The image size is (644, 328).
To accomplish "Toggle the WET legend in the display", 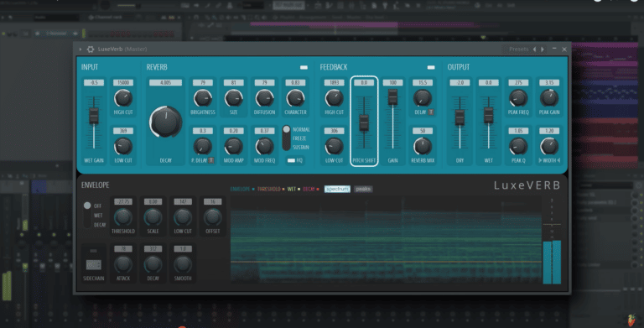I will 293,189.
